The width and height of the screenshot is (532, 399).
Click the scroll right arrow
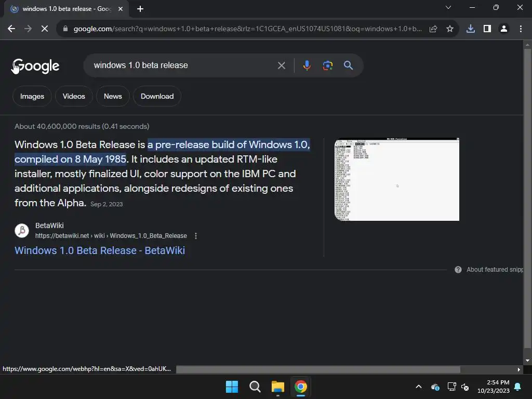519,369
